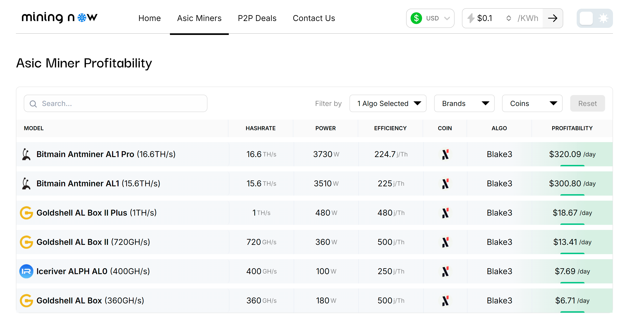Click the green dollar currency icon

pyautogui.click(x=416, y=18)
